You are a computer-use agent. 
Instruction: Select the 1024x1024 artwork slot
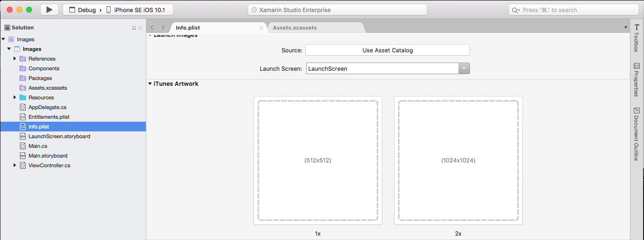tap(458, 160)
